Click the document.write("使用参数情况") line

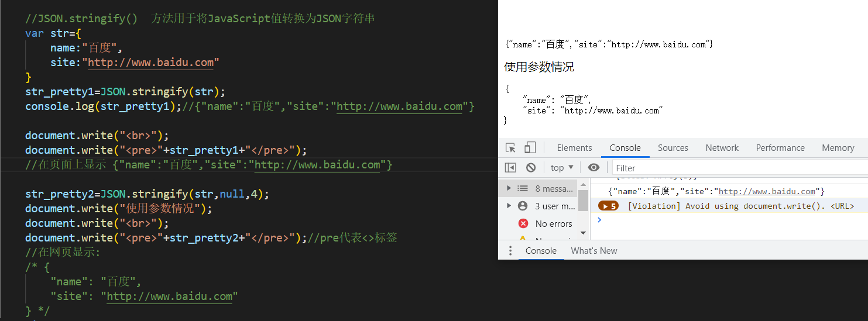point(119,209)
